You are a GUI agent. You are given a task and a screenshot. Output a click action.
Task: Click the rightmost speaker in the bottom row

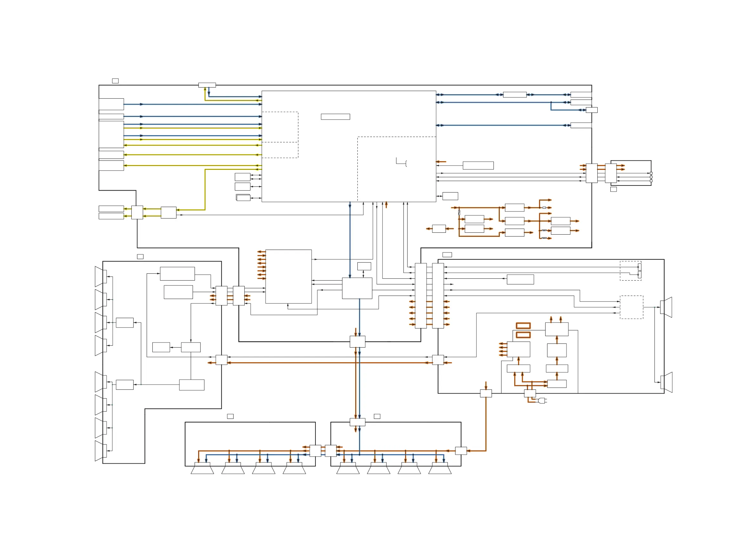click(x=440, y=469)
